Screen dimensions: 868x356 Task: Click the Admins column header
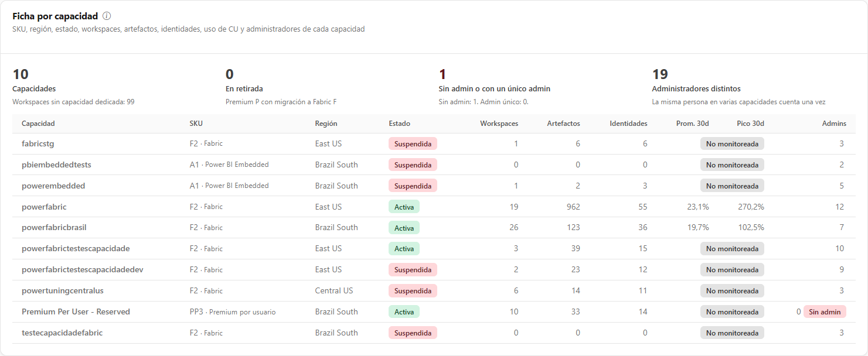click(834, 124)
